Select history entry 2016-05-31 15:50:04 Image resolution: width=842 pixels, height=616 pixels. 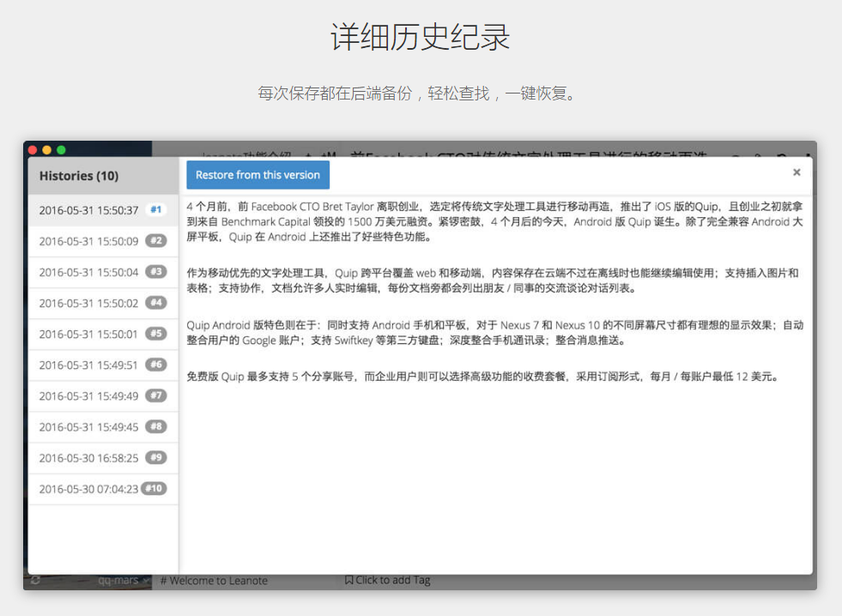[x=88, y=272]
